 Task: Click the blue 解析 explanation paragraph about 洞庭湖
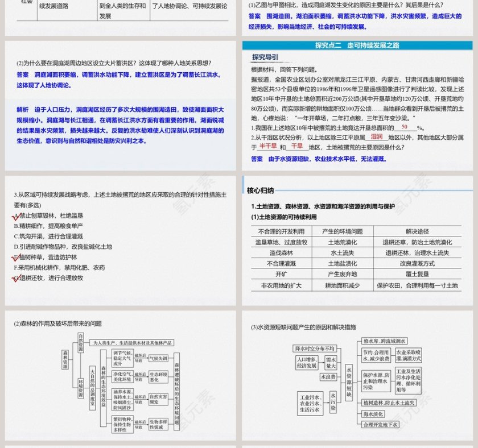(120, 125)
